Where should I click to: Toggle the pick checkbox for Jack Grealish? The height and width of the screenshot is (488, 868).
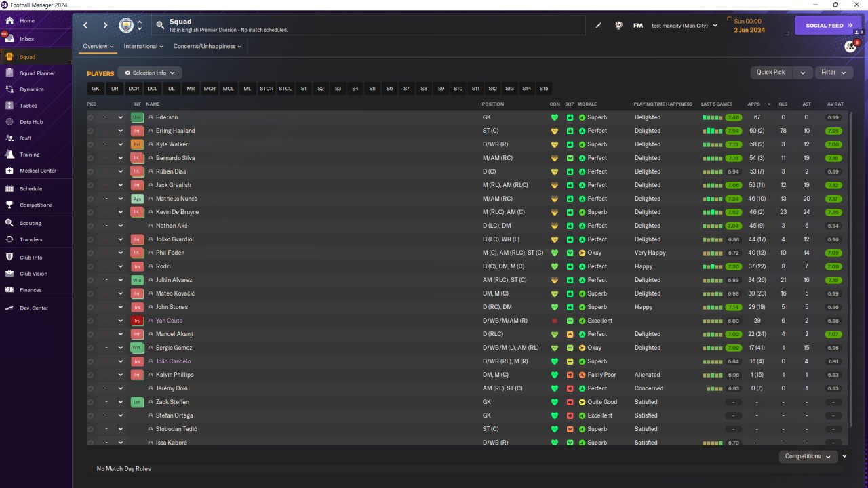point(90,185)
